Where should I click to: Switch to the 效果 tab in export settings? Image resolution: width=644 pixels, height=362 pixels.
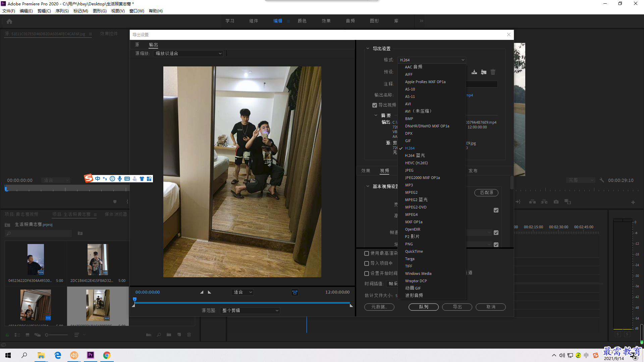coord(366,171)
